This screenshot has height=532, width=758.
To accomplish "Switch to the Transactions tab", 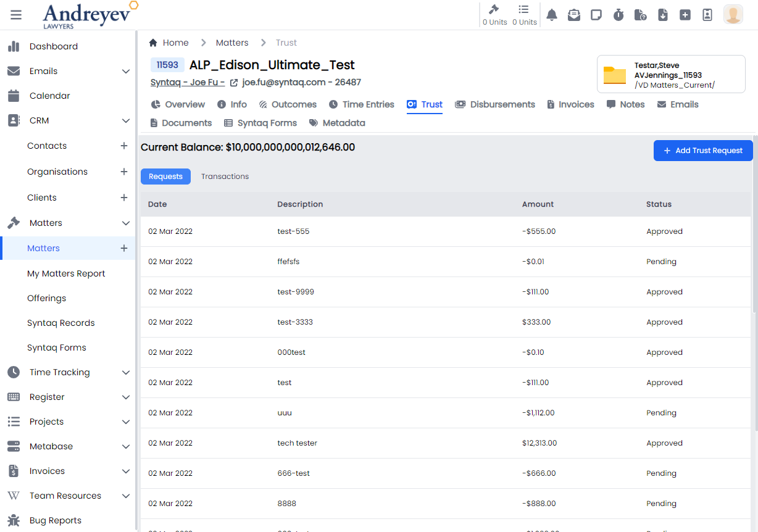I will tap(225, 177).
